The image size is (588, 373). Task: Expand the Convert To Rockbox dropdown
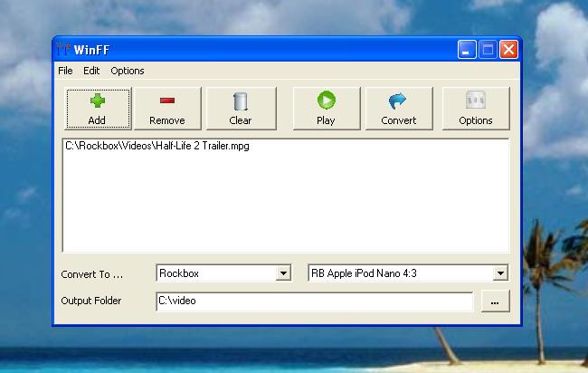tap(283, 273)
